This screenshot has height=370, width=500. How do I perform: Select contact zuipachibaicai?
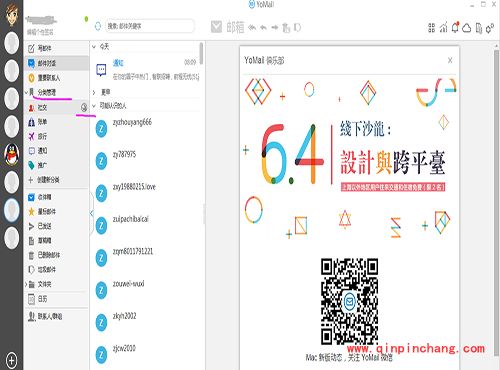[146, 225]
